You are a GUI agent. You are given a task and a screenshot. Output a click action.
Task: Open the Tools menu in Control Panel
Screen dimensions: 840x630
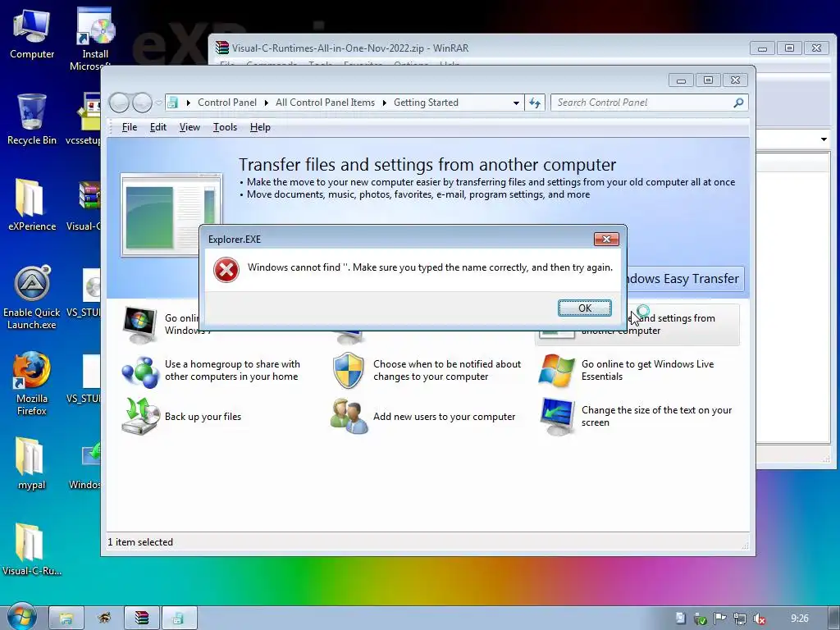225,127
